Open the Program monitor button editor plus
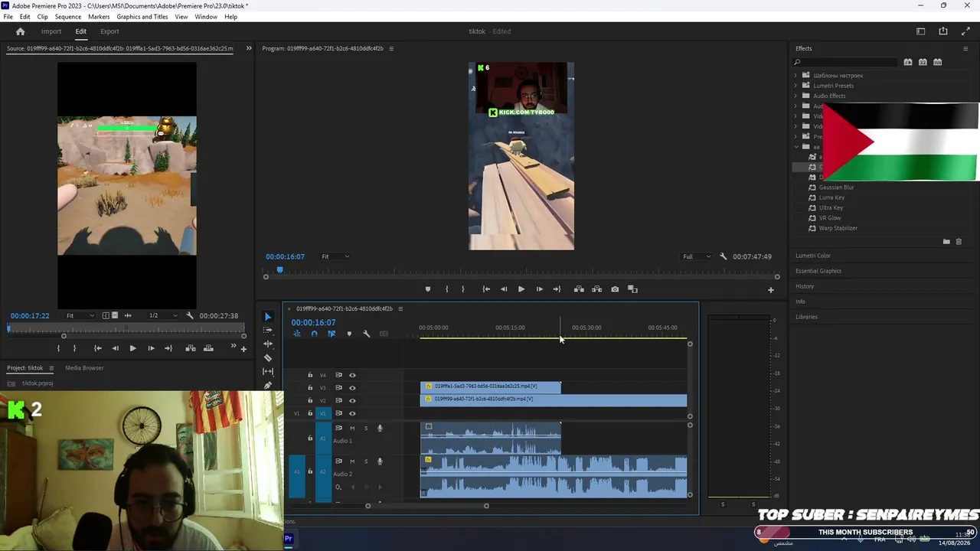980x551 pixels. [771, 289]
